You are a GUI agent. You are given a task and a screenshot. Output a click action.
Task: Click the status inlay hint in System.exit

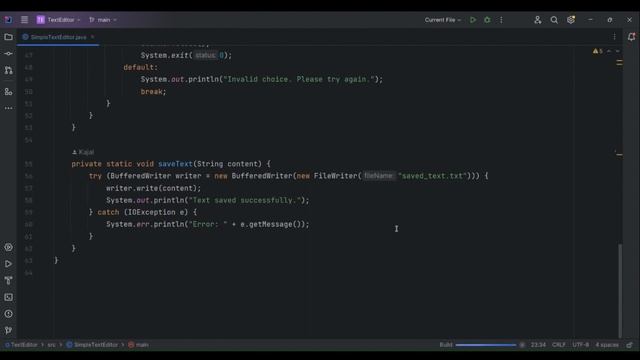(205, 55)
